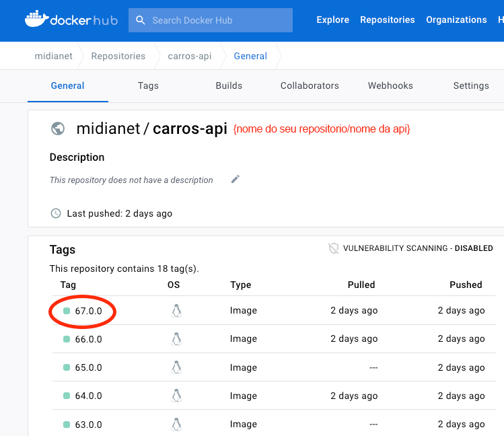Click the pencil icon to edit description
Image resolution: width=504 pixels, height=436 pixels.
235,179
